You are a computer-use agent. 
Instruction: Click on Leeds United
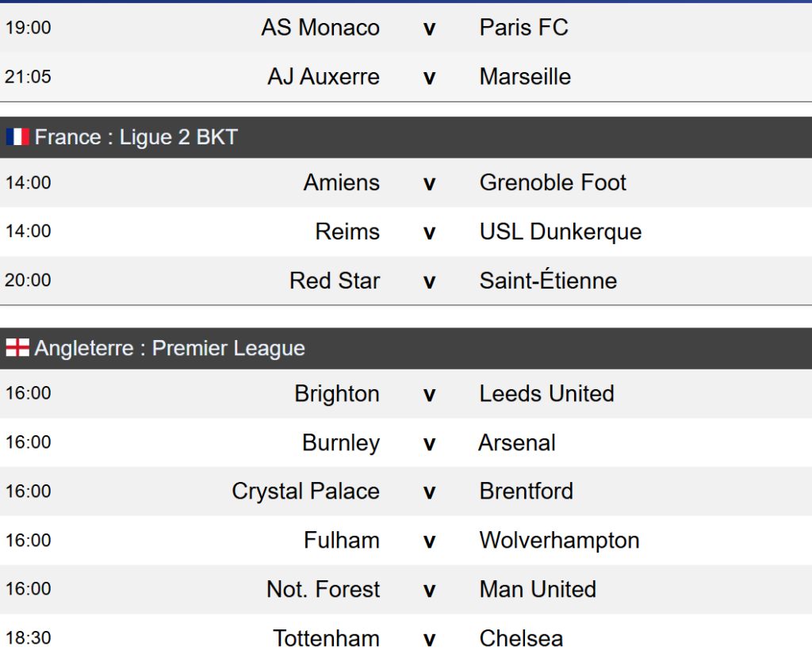(546, 394)
